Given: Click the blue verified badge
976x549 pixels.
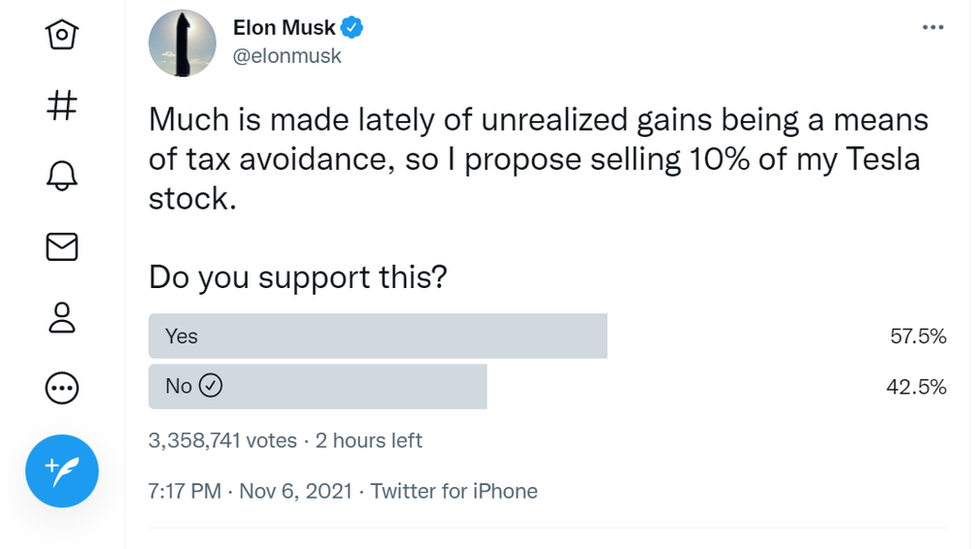Looking at the screenshot, I should click(352, 28).
